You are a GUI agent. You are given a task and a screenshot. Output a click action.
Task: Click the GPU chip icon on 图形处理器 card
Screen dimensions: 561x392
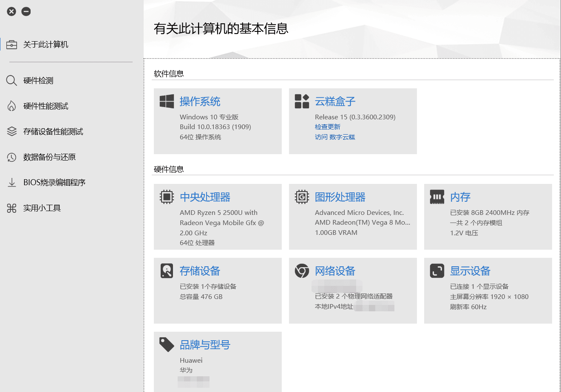(x=302, y=197)
